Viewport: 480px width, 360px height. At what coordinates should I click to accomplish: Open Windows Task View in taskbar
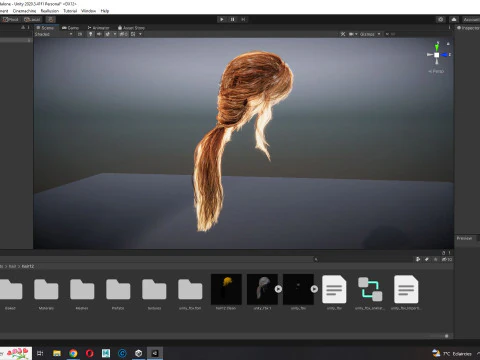(40, 353)
